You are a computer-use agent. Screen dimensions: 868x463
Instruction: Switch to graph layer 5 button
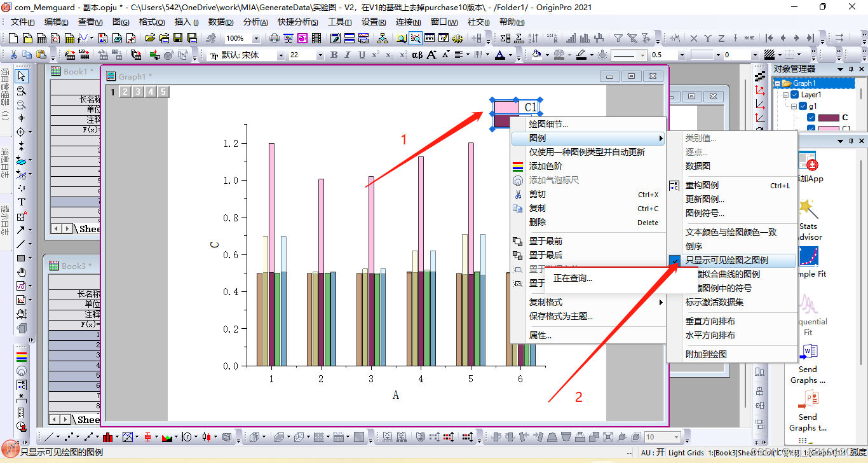(x=163, y=92)
